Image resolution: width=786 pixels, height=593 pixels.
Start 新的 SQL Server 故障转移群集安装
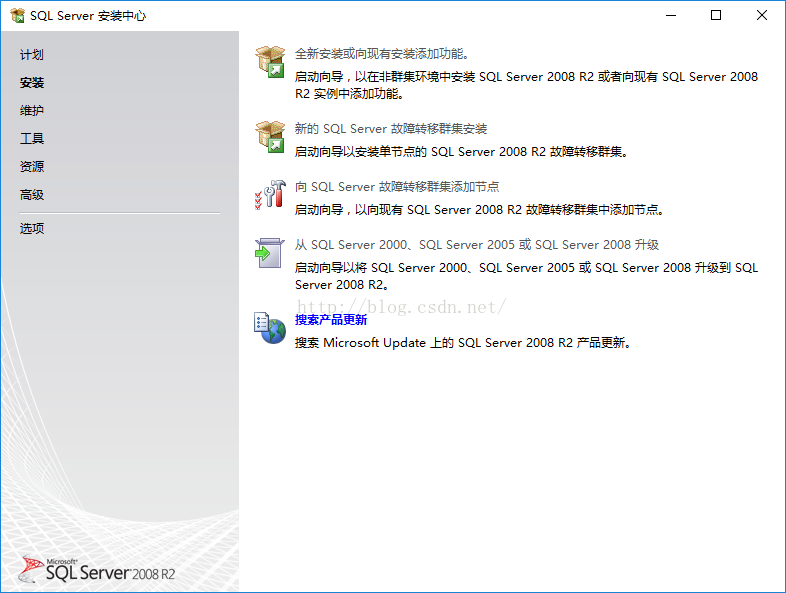pos(391,129)
